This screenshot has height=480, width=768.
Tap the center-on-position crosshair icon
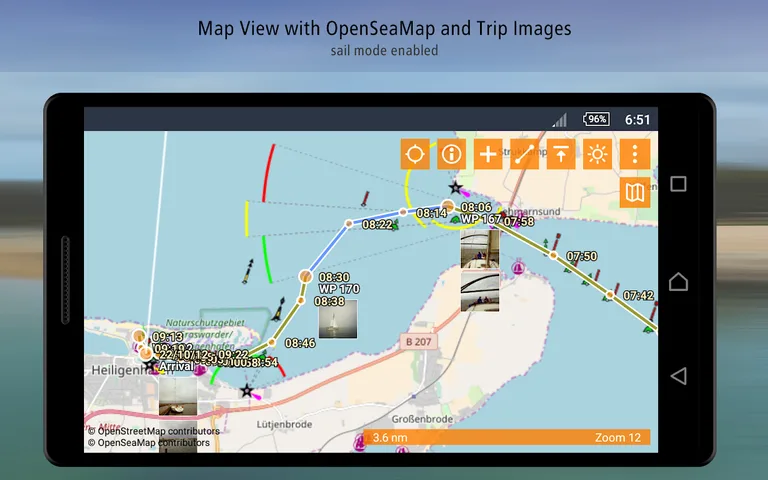[415, 154]
